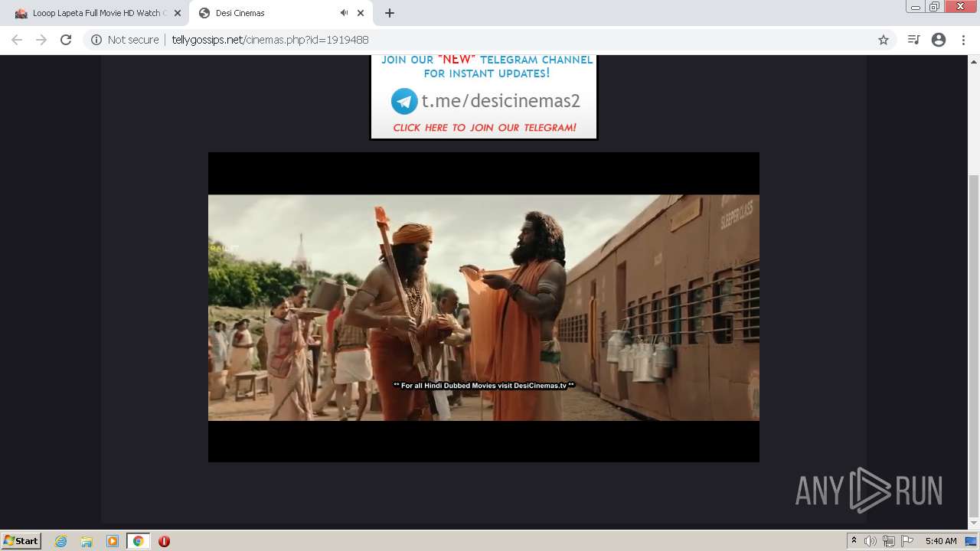The height and width of the screenshot is (551, 980).
Task: Go forward to next page
Action: [41, 40]
